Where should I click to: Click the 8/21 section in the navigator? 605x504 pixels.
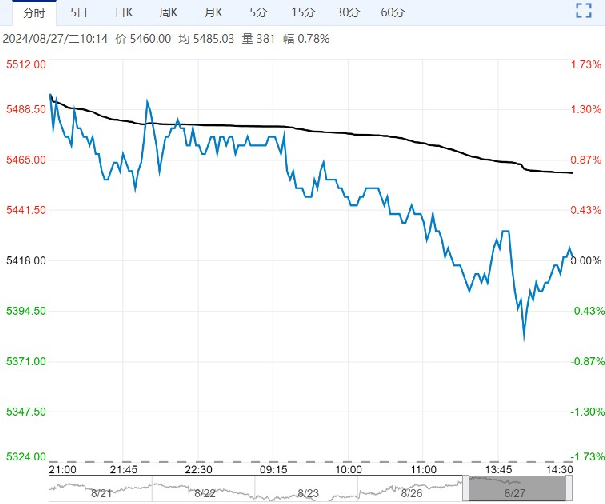[x=100, y=489]
